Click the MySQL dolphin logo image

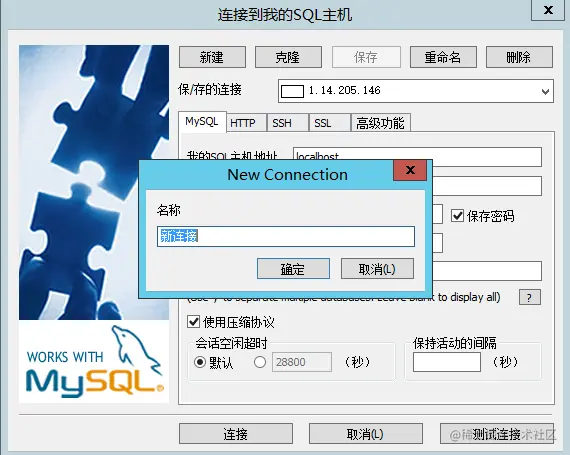pyautogui.click(x=94, y=361)
